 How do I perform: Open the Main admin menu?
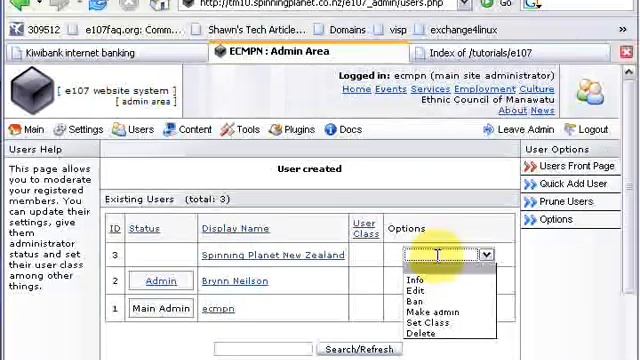pyautogui.click(x=26, y=130)
